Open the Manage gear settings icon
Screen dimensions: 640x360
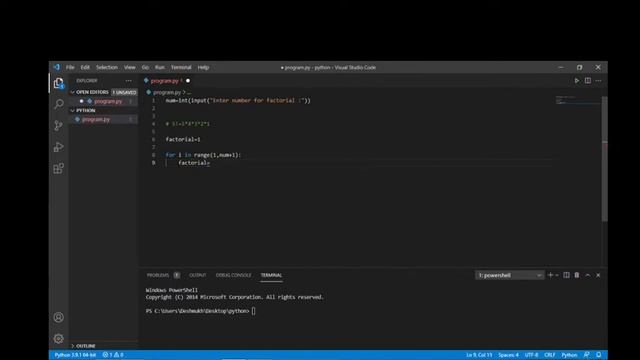[58, 338]
